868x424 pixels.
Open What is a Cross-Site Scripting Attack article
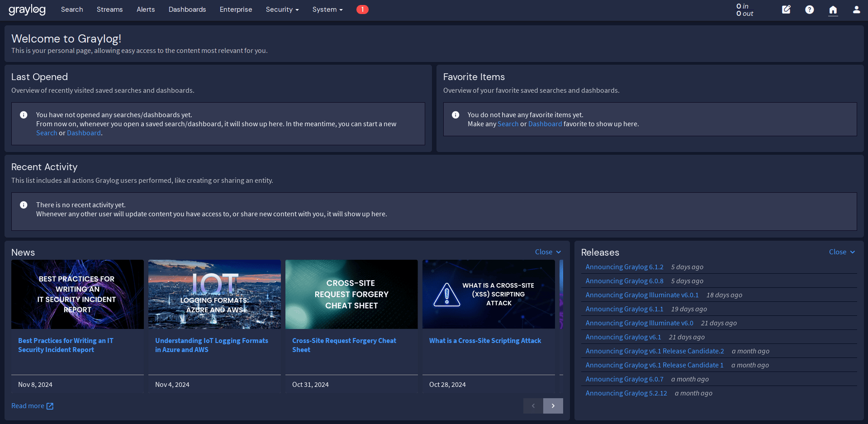(485, 341)
